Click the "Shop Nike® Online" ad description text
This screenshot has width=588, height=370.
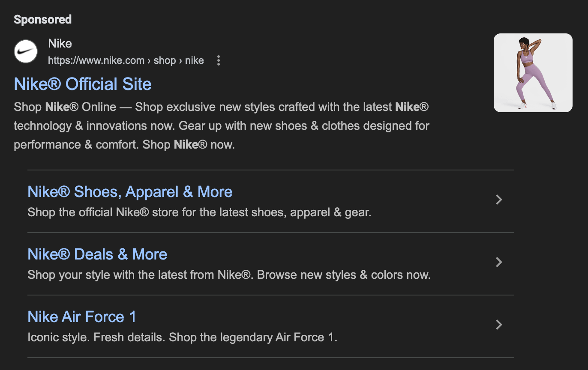point(65,107)
